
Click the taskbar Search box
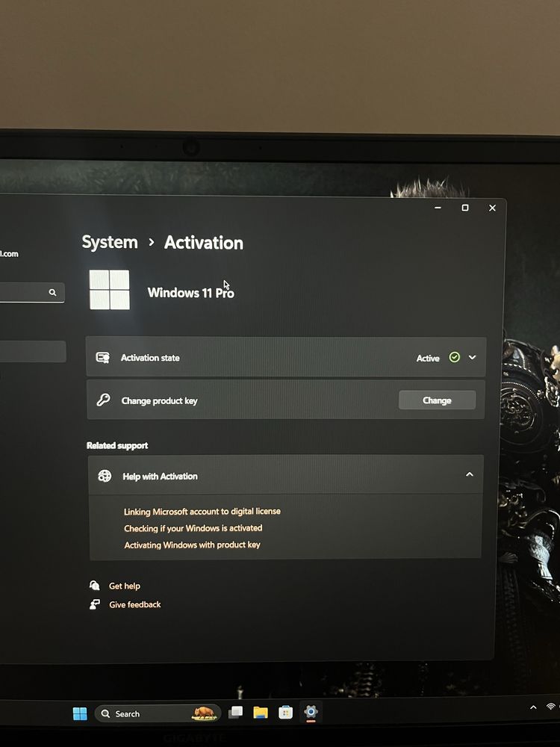point(158,713)
